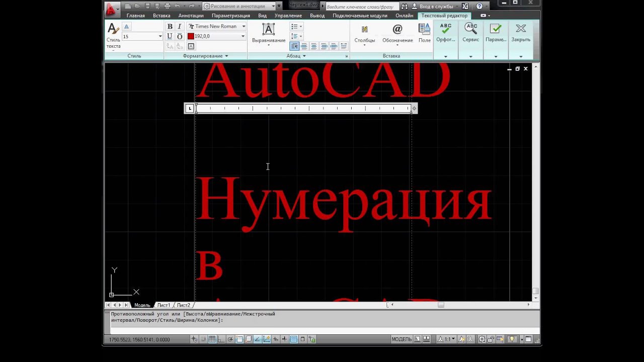
Task: Open the text height 15 dropdown
Action: pyautogui.click(x=160, y=36)
